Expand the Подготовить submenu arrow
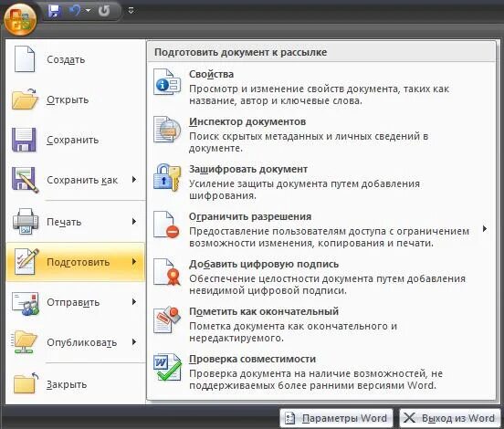Image resolution: width=504 pixels, height=429 pixels. 134,262
